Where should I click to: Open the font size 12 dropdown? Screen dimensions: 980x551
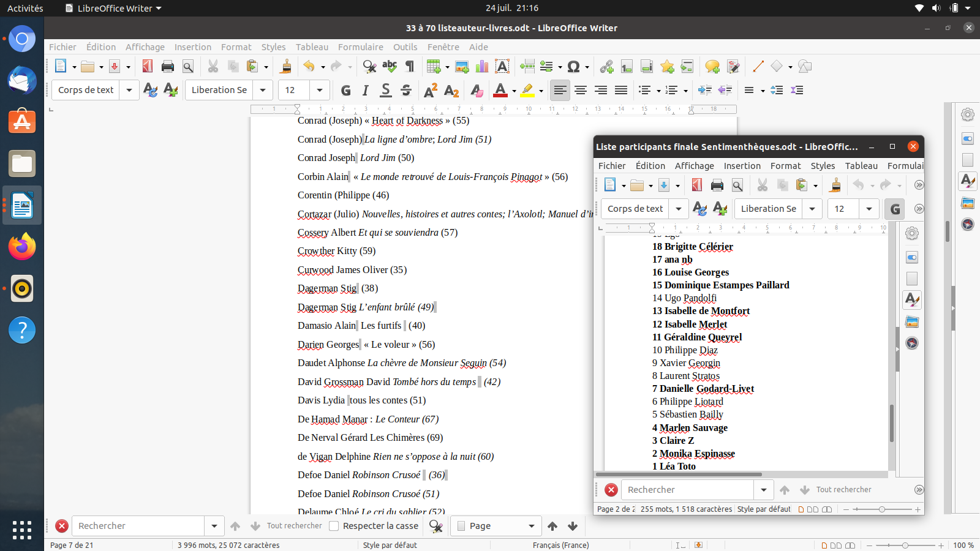pyautogui.click(x=319, y=91)
